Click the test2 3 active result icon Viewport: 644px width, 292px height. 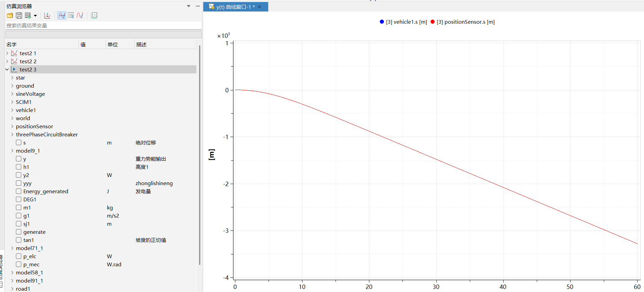(x=14, y=69)
